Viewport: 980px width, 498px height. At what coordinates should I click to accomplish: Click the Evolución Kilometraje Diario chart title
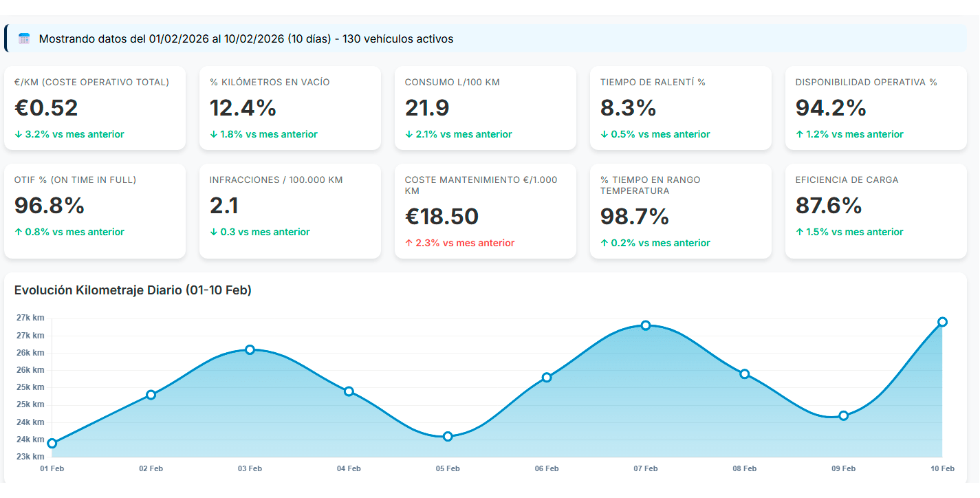point(133,290)
